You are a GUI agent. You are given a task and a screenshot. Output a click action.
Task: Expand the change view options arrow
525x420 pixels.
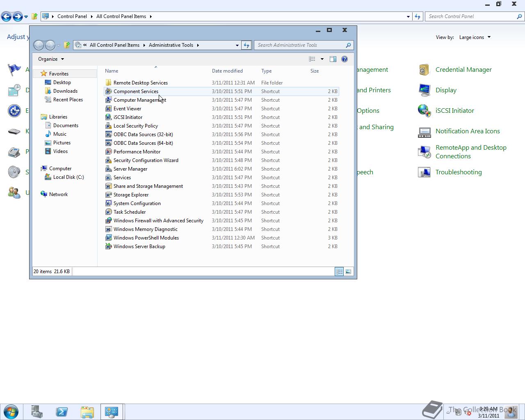(322, 59)
